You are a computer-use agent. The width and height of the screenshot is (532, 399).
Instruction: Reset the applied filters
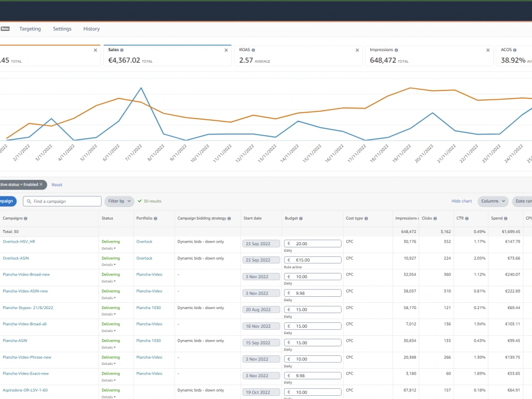[x=57, y=185]
